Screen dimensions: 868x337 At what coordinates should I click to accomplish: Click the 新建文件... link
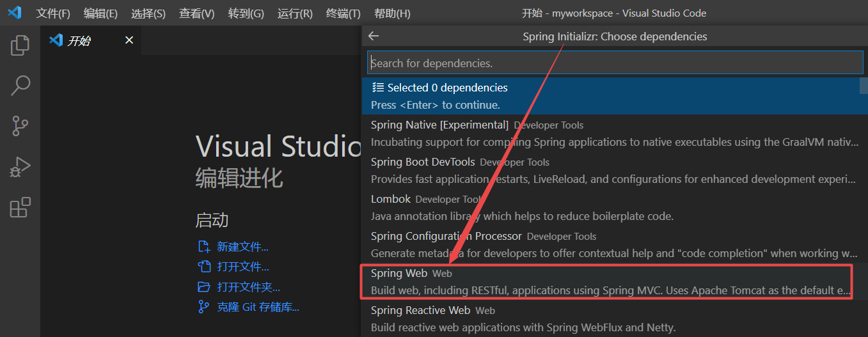242,247
